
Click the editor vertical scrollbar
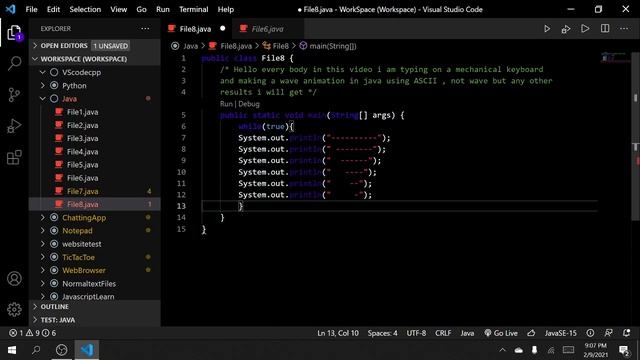coord(636,137)
